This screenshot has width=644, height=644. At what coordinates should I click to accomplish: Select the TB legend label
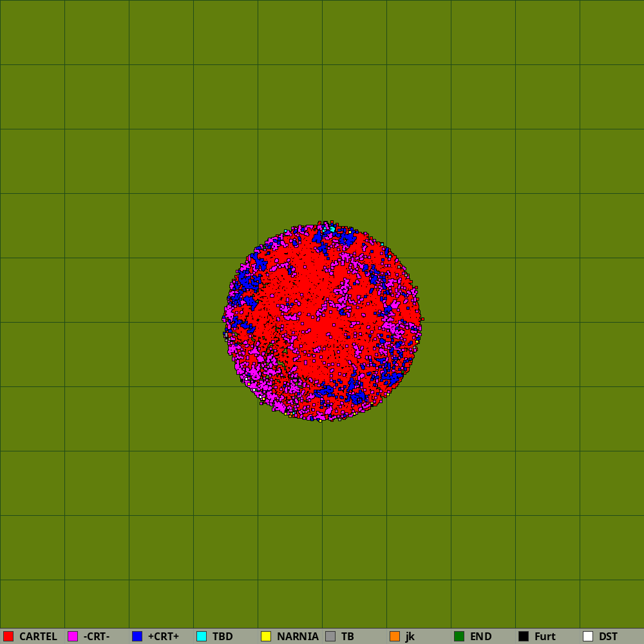pos(348,637)
